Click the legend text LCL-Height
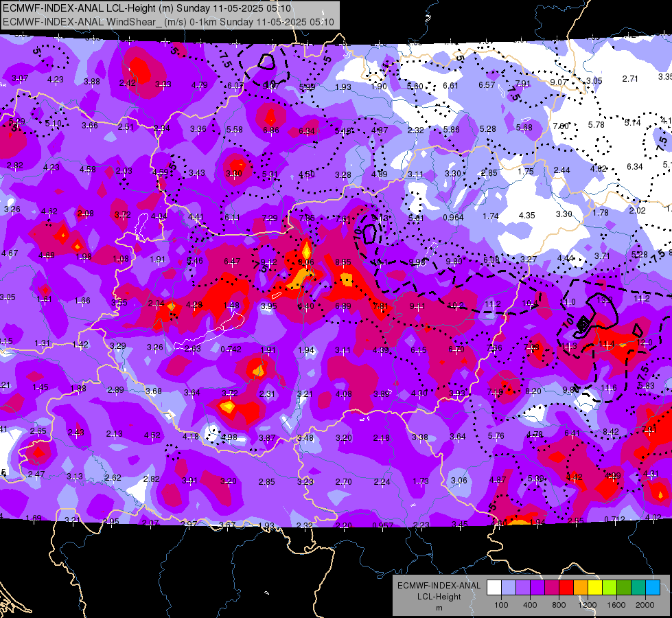This screenshot has height=618, width=672. point(439,597)
